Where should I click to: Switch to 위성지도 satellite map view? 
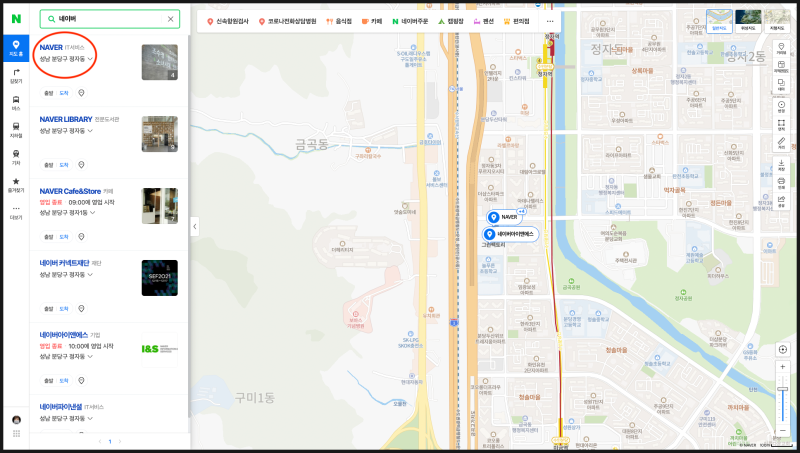[748, 21]
